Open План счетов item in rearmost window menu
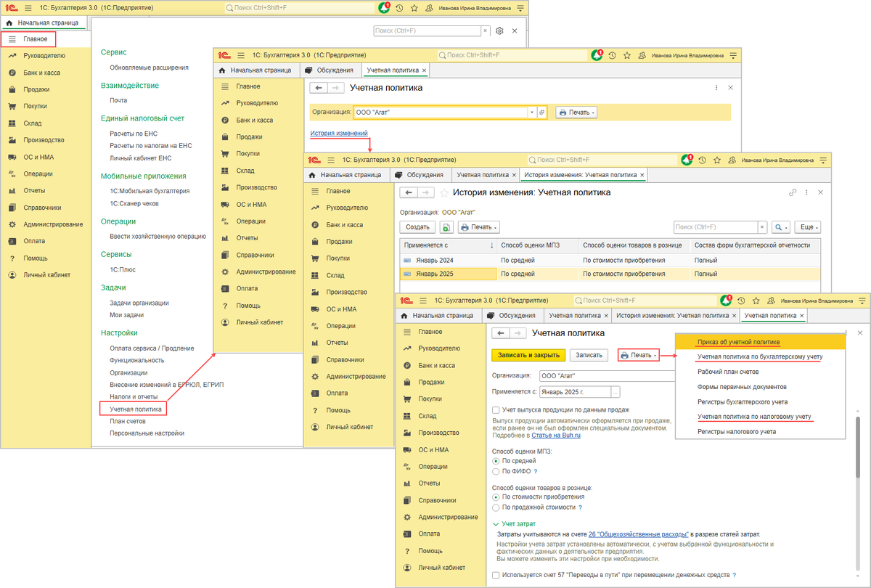 [128, 421]
